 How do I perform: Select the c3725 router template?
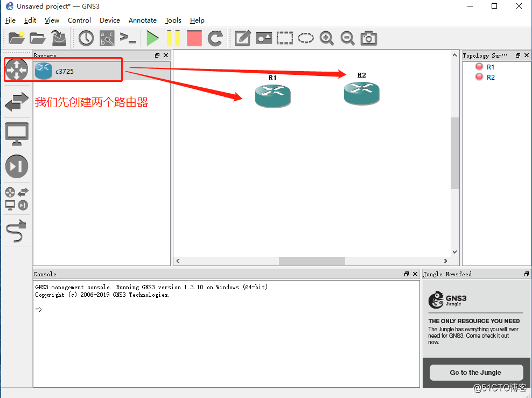click(102, 71)
